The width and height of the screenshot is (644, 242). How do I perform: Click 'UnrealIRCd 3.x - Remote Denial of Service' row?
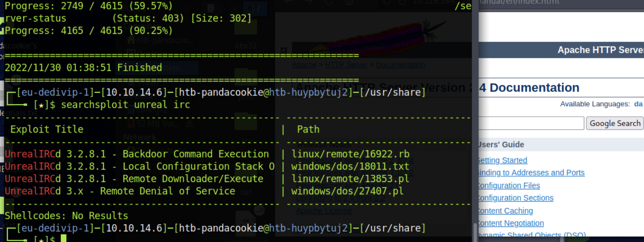coord(120,191)
